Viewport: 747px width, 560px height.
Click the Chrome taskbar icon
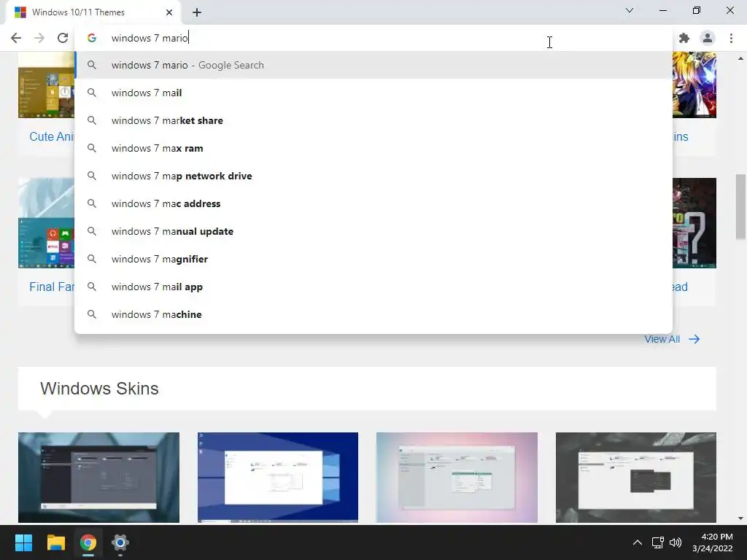point(88,542)
